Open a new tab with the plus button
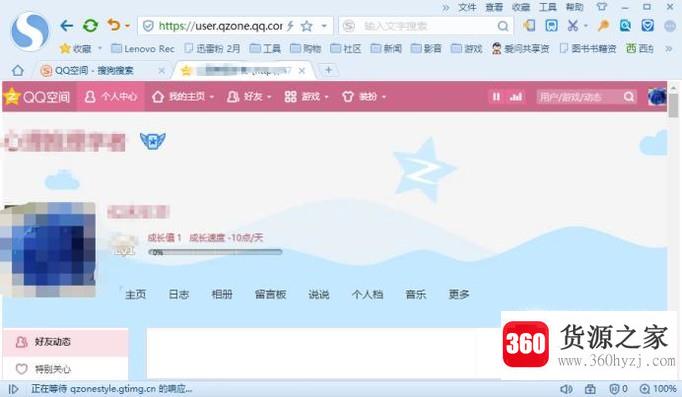Screen dimensions: 682x397 point(328,70)
